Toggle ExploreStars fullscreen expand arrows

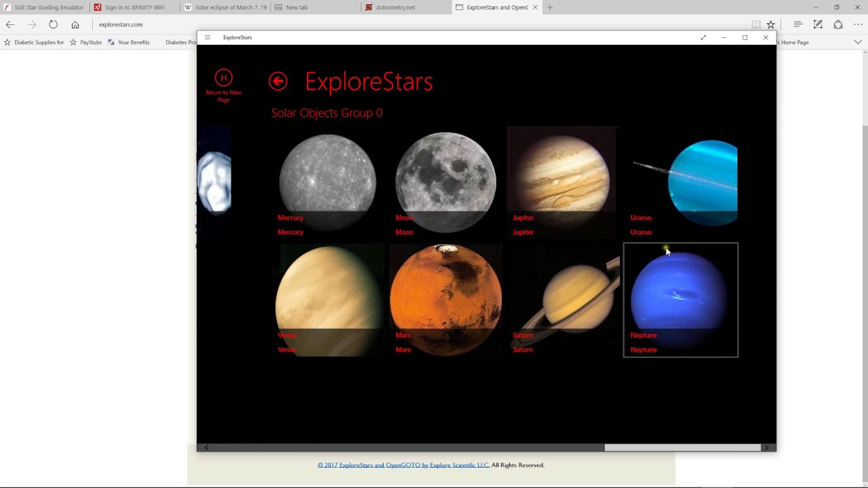pos(703,37)
